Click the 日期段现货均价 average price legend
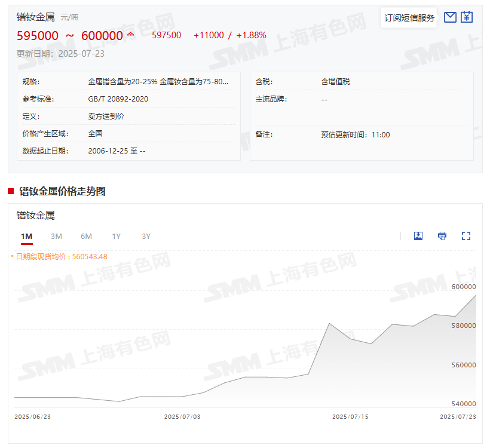The width and height of the screenshot is (490, 448). [61, 257]
